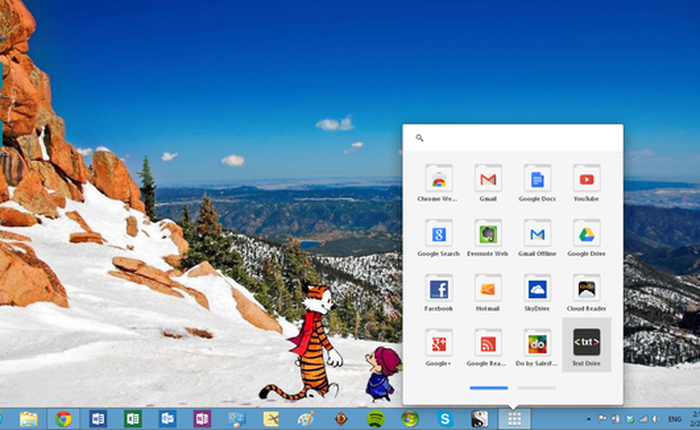Click the magnifier icon in the launcher

[419, 138]
